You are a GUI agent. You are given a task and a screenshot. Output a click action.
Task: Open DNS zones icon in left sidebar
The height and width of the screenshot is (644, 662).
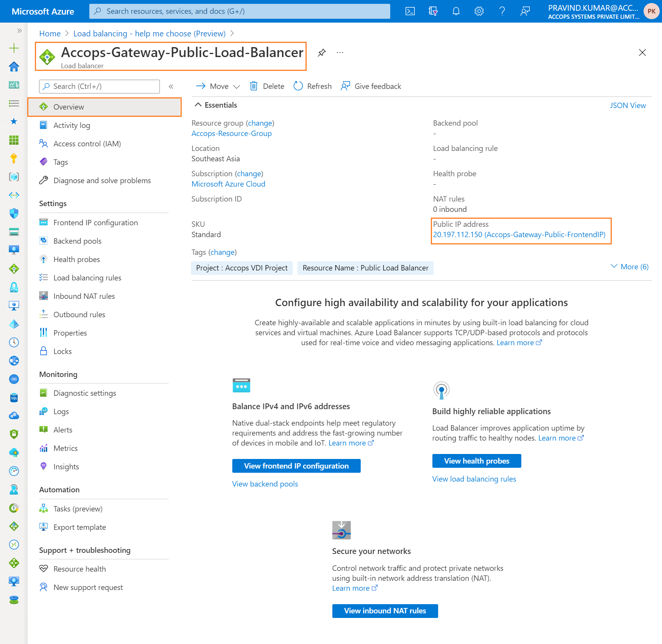14,379
